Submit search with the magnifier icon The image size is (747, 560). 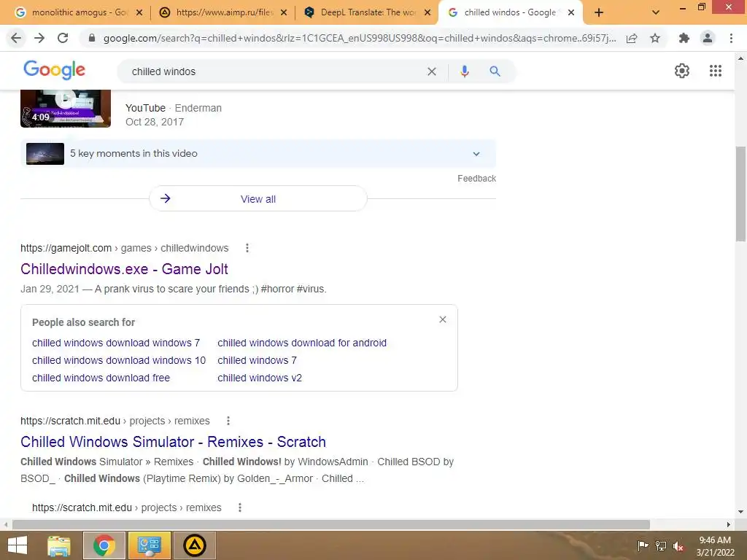pos(495,71)
